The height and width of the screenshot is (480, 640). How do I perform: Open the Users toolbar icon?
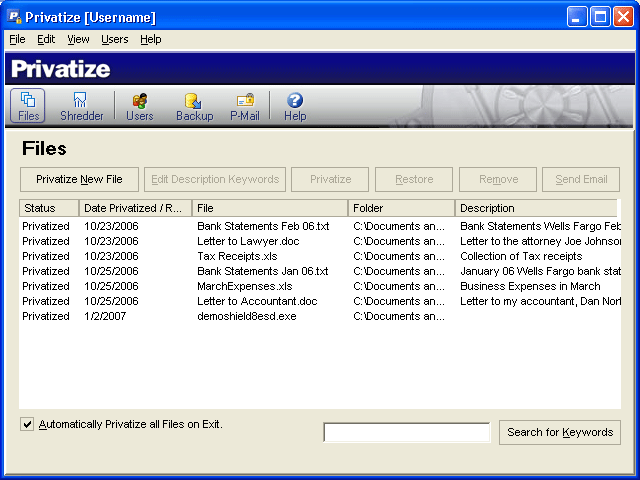(140, 107)
